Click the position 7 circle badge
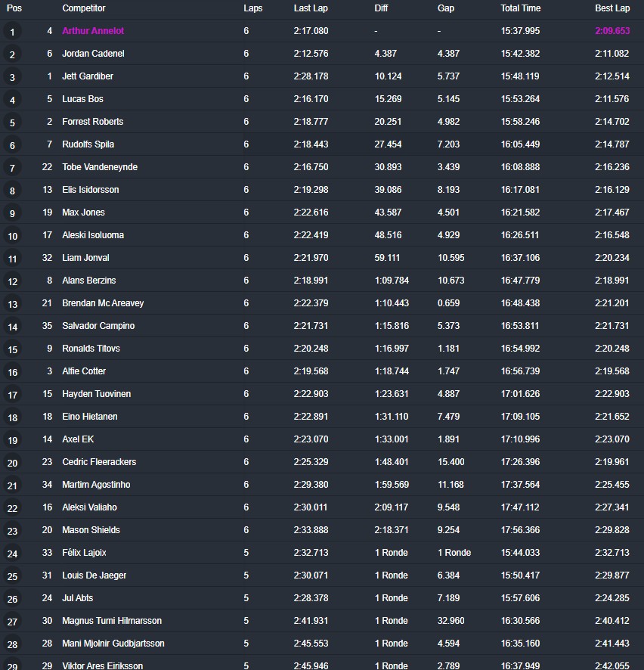 12,168
